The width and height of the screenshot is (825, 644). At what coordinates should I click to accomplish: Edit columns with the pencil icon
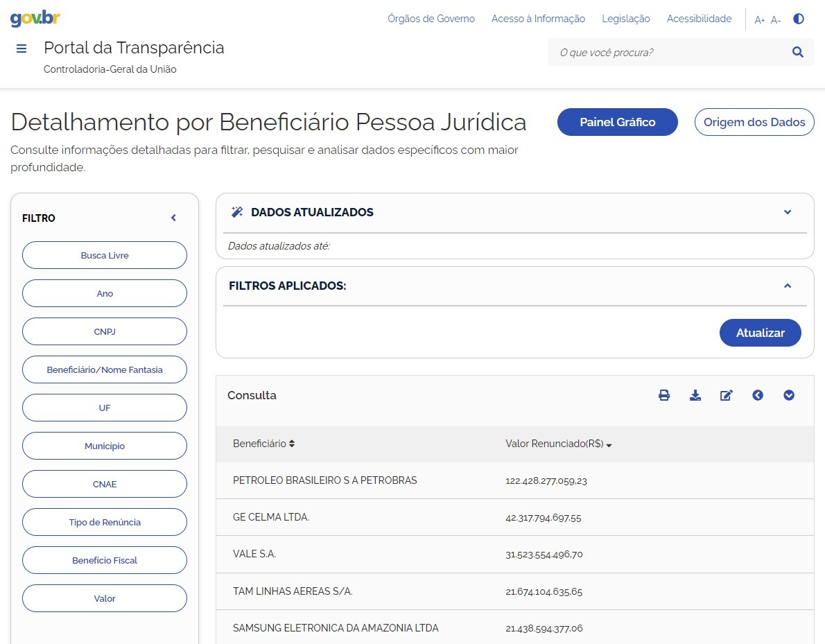[x=726, y=395]
